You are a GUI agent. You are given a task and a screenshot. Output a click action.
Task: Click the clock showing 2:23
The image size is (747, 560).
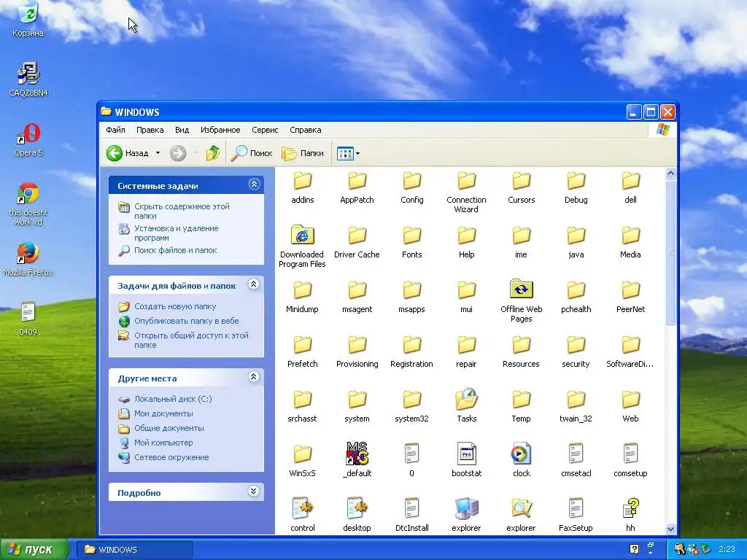click(x=727, y=550)
